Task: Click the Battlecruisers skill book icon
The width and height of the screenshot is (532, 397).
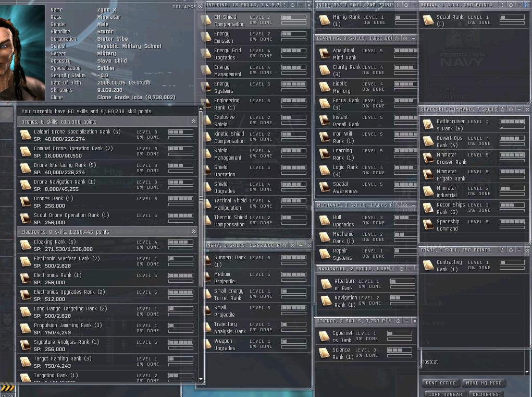Action: pos(428,125)
